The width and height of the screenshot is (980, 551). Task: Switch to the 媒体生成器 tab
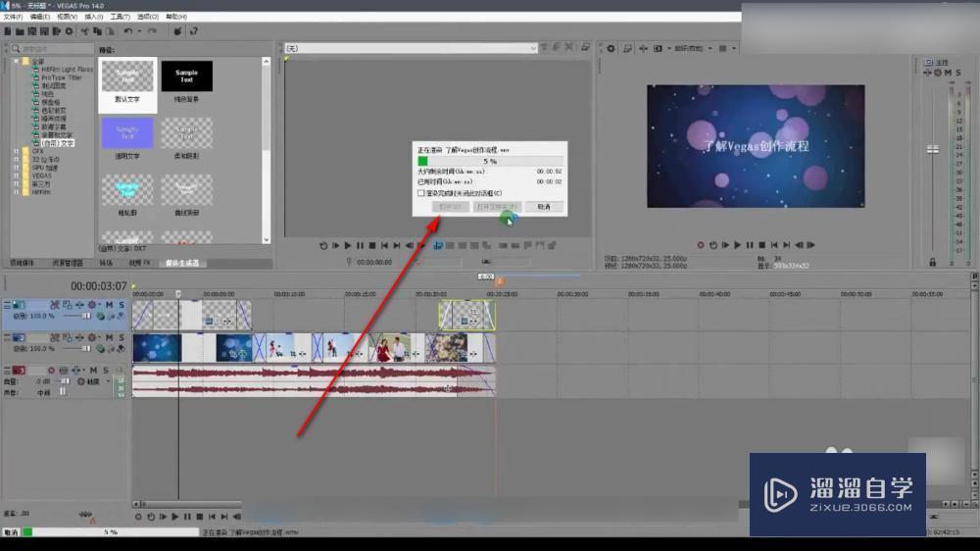(182, 264)
